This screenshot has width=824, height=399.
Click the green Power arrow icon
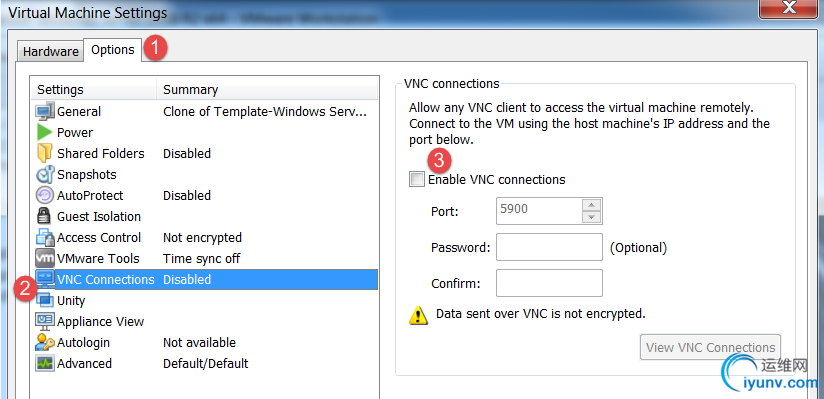44,132
